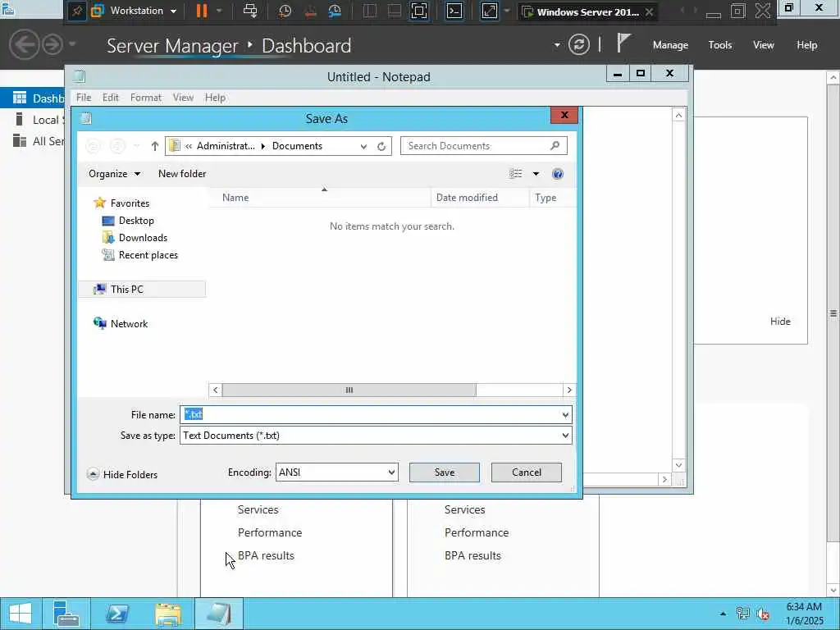Select Downloads in the navigation pane

143,237
